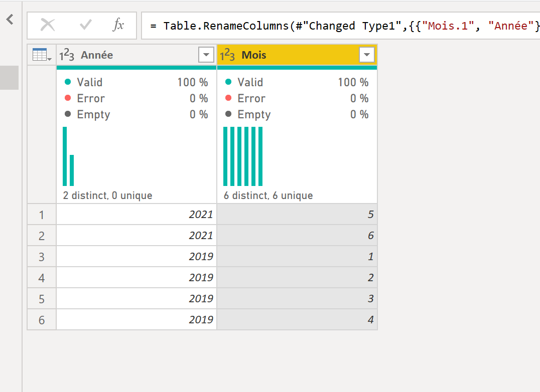Select row number 5

coord(42,298)
